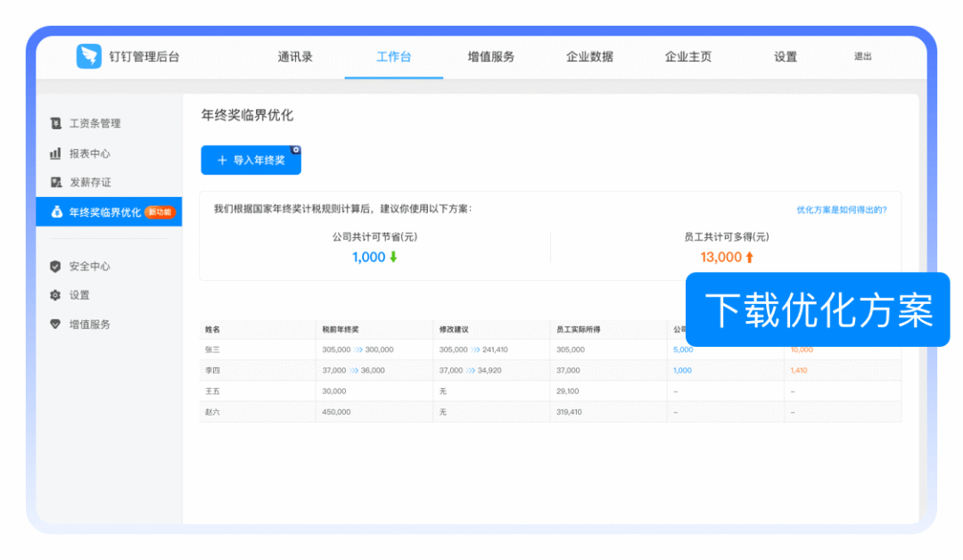Select 增值服务 in the top navigation

(x=491, y=57)
